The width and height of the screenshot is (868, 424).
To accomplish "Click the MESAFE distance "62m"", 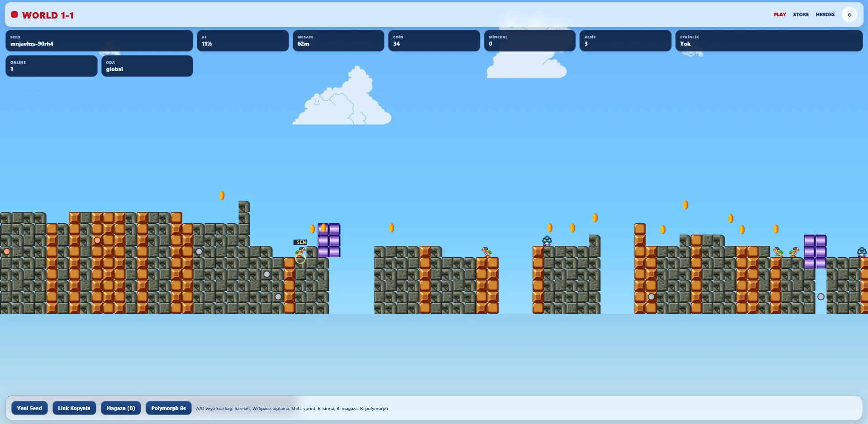I will [303, 44].
